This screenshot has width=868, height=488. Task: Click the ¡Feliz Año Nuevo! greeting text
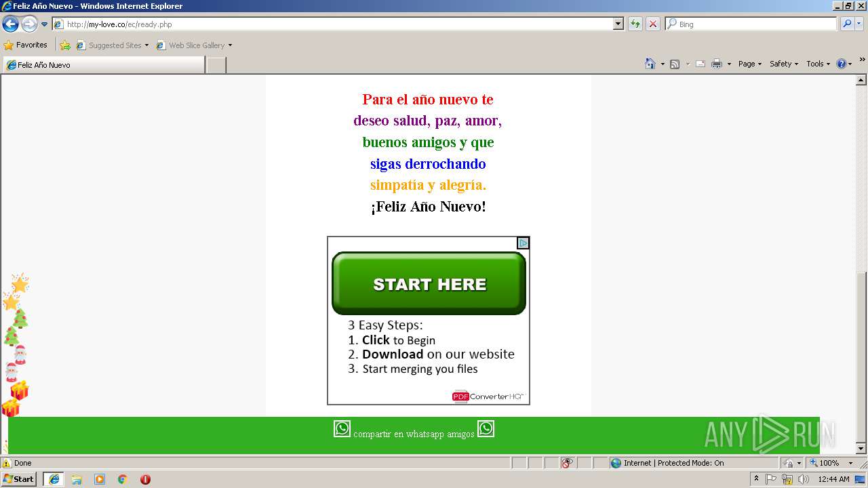428,207
